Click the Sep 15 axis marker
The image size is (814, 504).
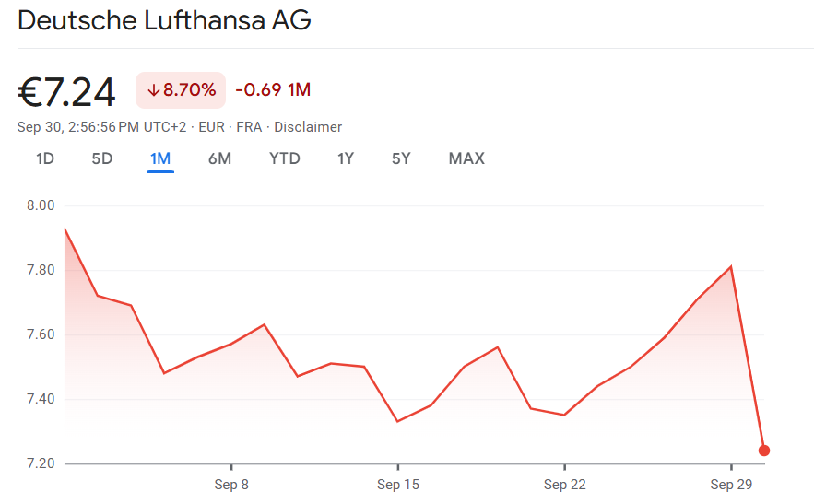pyautogui.click(x=398, y=485)
